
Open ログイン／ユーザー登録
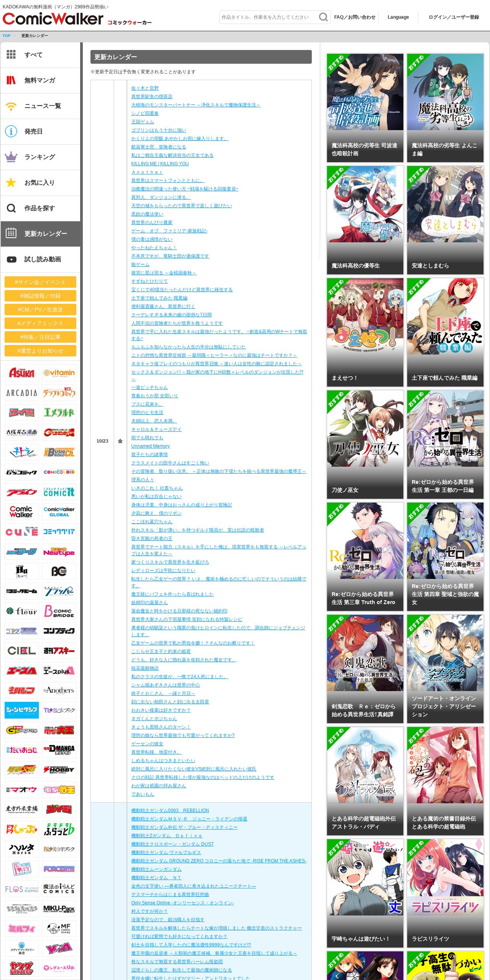(454, 17)
